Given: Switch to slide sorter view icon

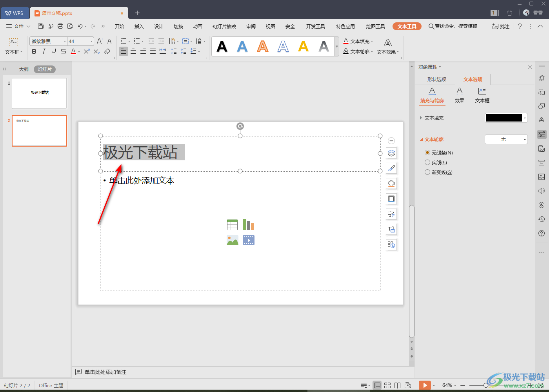Looking at the screenshot, I should 387,385.
